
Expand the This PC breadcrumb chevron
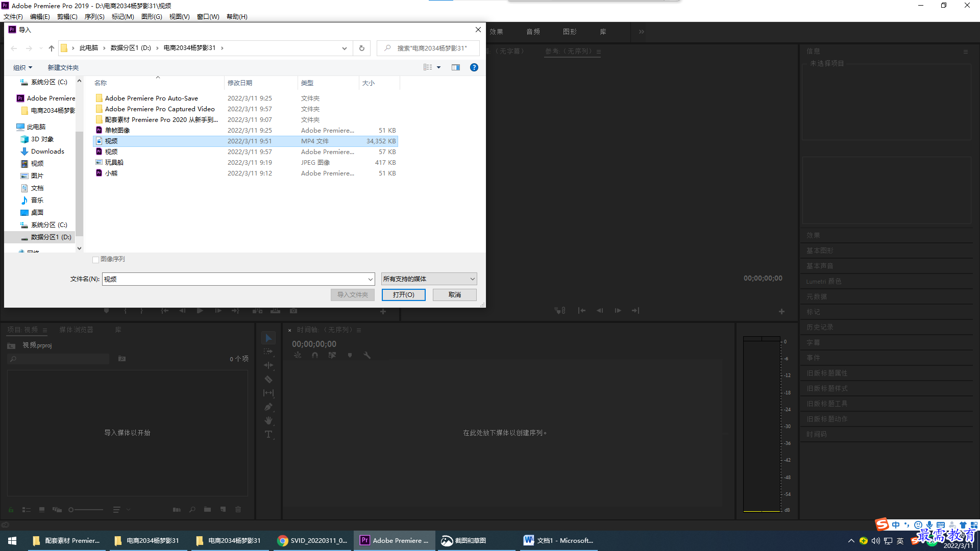coord(104,48)
